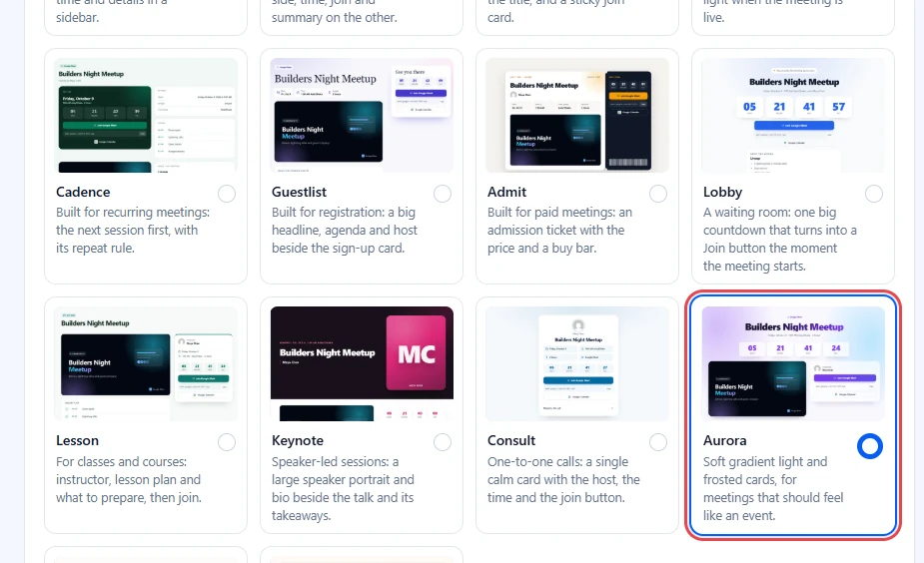Click the Admit template title
Screen dimensions: 924x563
tap(506, 192)
